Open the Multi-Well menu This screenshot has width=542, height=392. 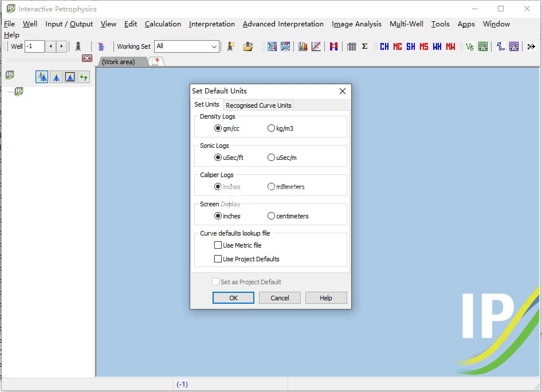click(x=406, y=24)
